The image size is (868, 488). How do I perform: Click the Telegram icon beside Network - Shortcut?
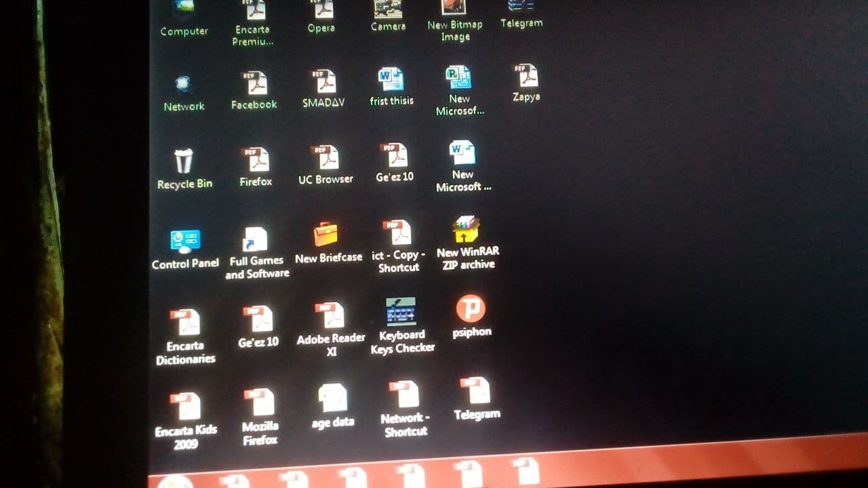click(x=477, y=400)
